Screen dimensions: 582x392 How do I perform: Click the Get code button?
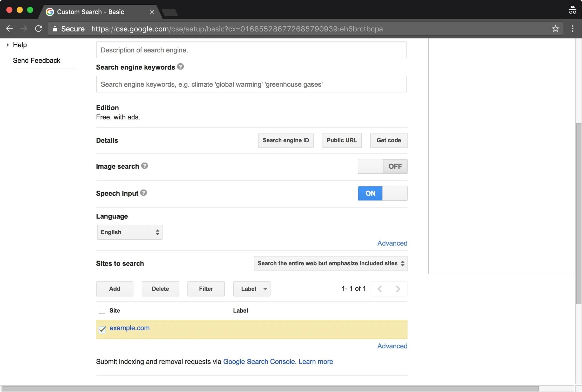pyautogui.click(x=389, y=140)
